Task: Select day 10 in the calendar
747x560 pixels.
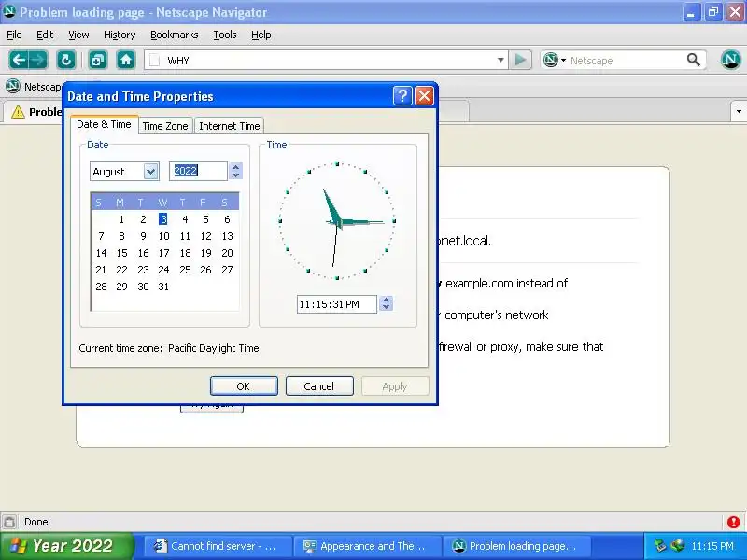Action: pyautogui.click(x=164, y=236)
